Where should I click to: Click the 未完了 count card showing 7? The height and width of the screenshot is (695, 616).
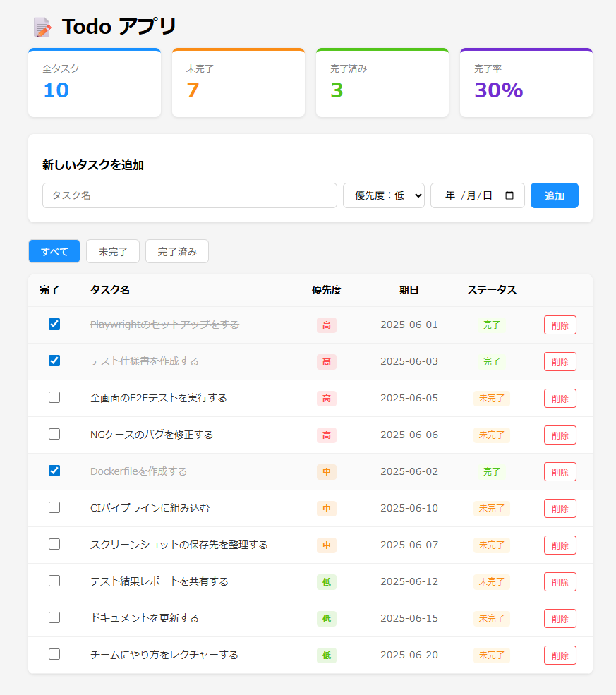tap(238, 83)
